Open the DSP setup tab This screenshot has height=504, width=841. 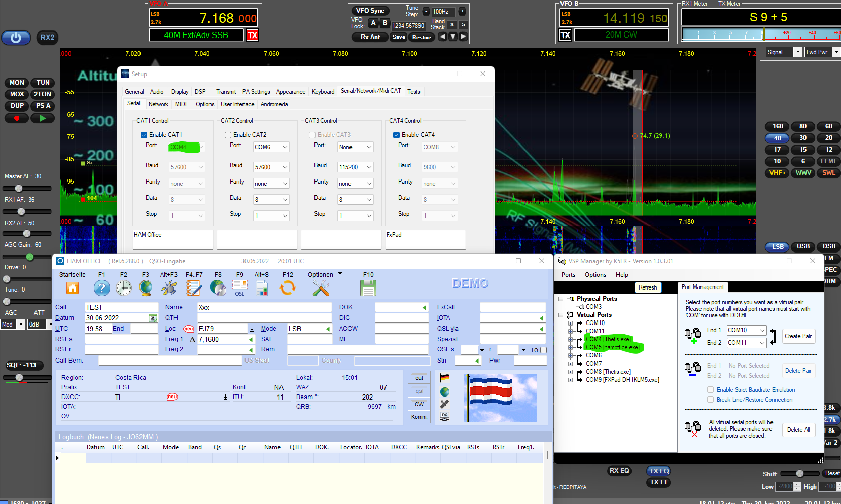[200, 92]
